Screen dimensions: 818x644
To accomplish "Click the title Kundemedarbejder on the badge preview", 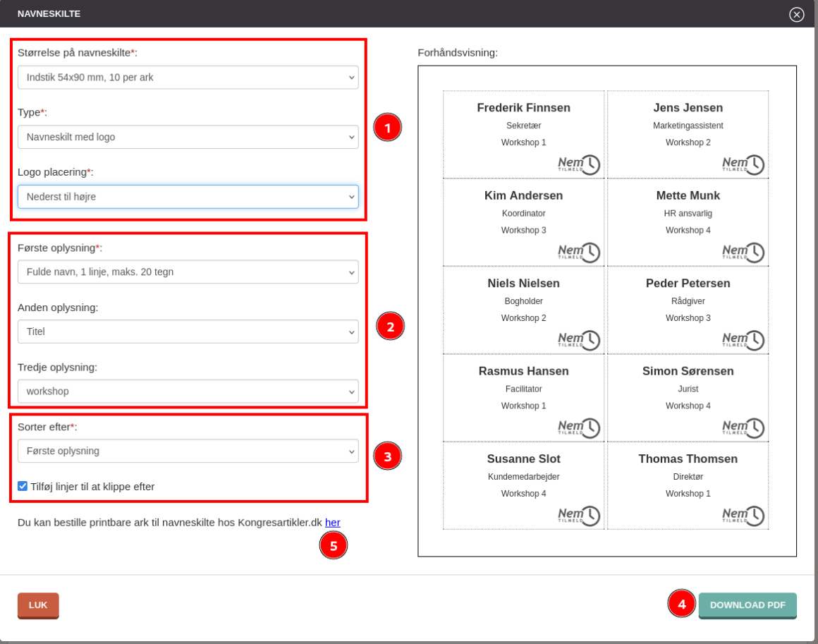I will point(524,477).
